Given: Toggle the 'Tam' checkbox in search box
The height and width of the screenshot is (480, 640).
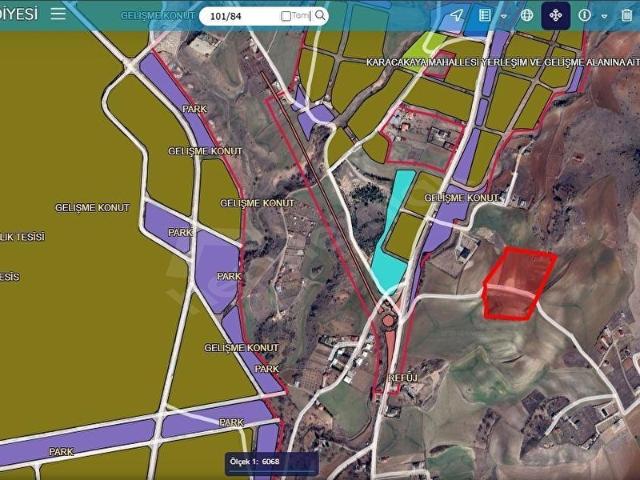Looking at the screenshot, I should [286, 16].
